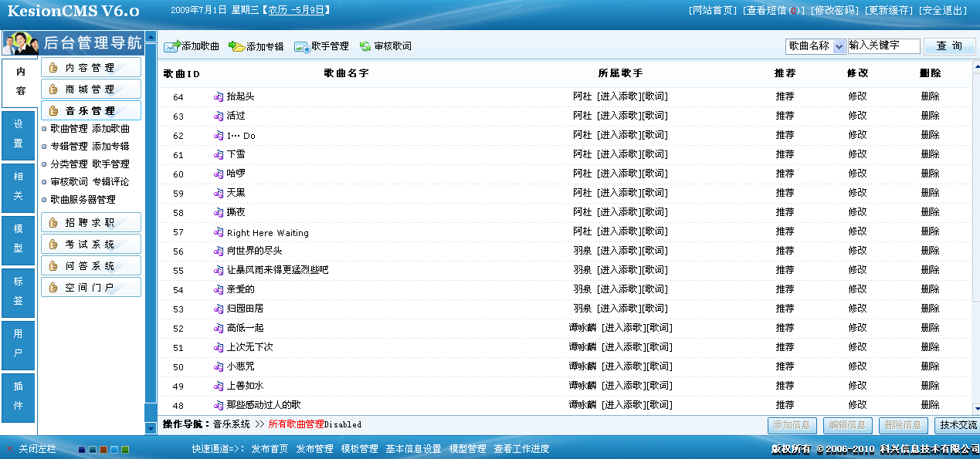Click 删除 for song 活过
Viewport: 980px width, 459px height.
point(930,116)
